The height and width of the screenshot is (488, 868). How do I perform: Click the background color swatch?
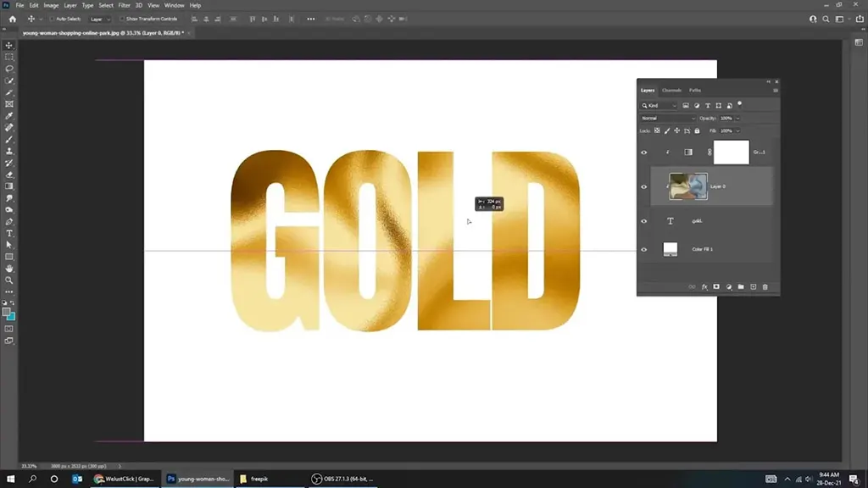pyautogui.click(x=11, y=317)
